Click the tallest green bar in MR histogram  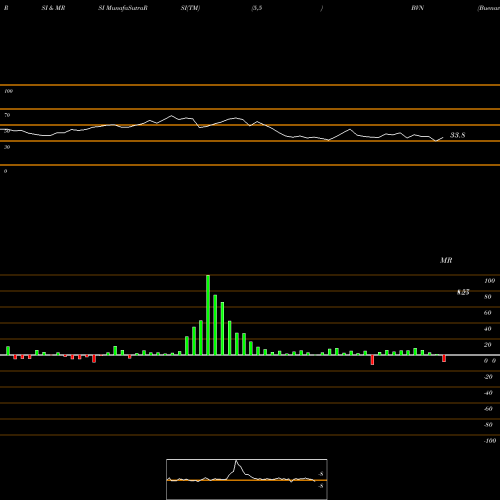(x=208, y=315)
